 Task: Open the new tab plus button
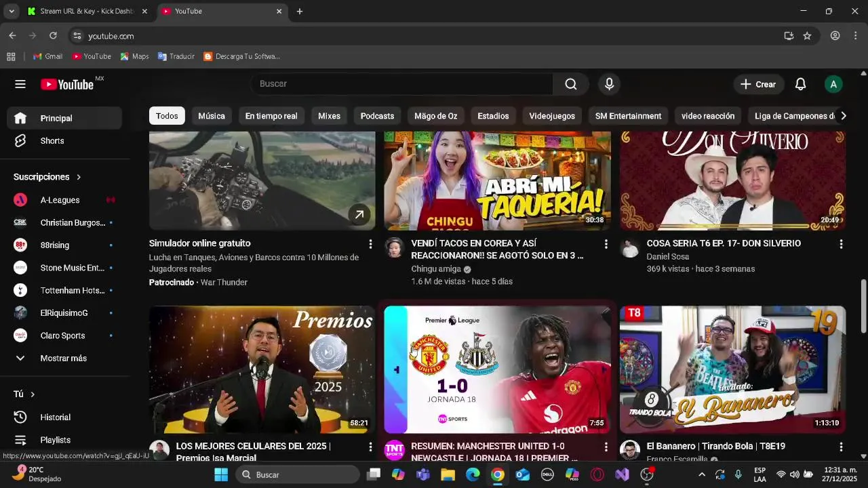[300, 12]
